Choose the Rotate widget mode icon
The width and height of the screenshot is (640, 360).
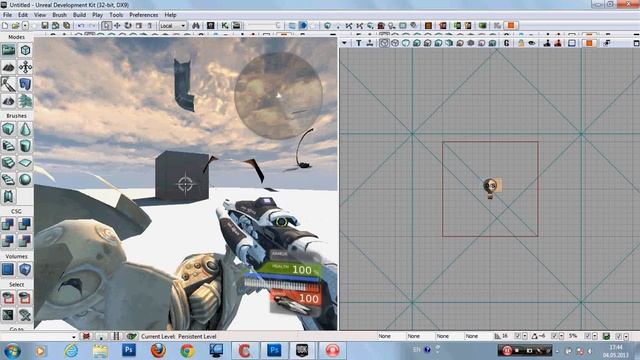[128, 26]
